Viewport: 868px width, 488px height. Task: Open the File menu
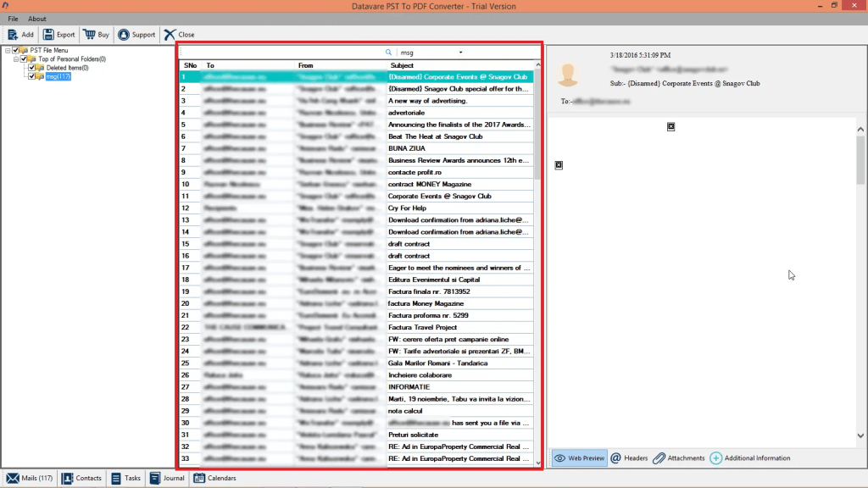click(13, 19)
